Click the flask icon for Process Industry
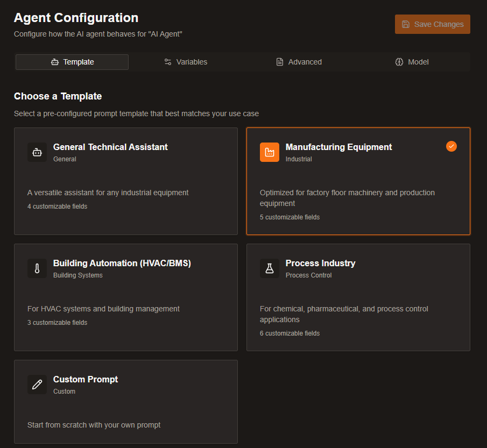 pos(270,268)
